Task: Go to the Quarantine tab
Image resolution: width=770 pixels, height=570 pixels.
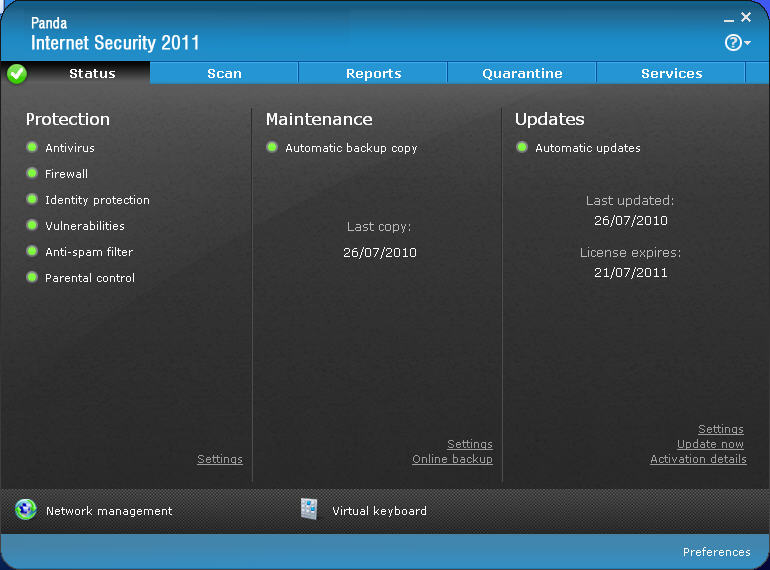Action: (522, 74)
